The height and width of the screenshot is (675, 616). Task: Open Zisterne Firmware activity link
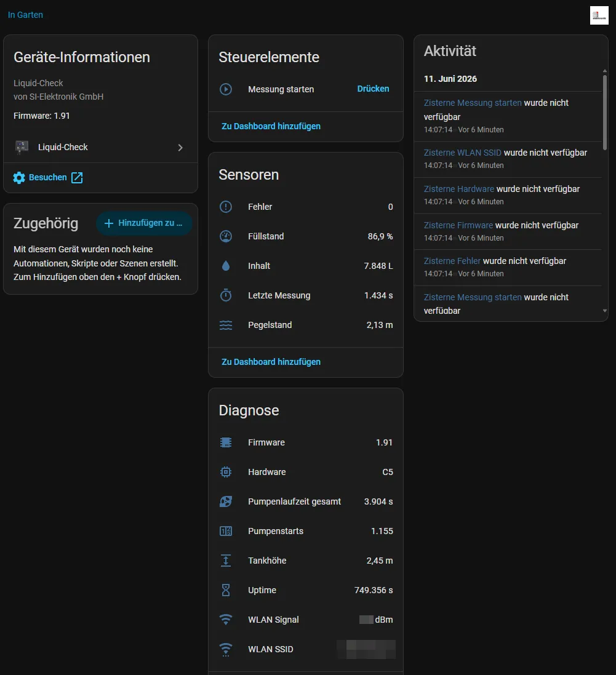(458, 225)
